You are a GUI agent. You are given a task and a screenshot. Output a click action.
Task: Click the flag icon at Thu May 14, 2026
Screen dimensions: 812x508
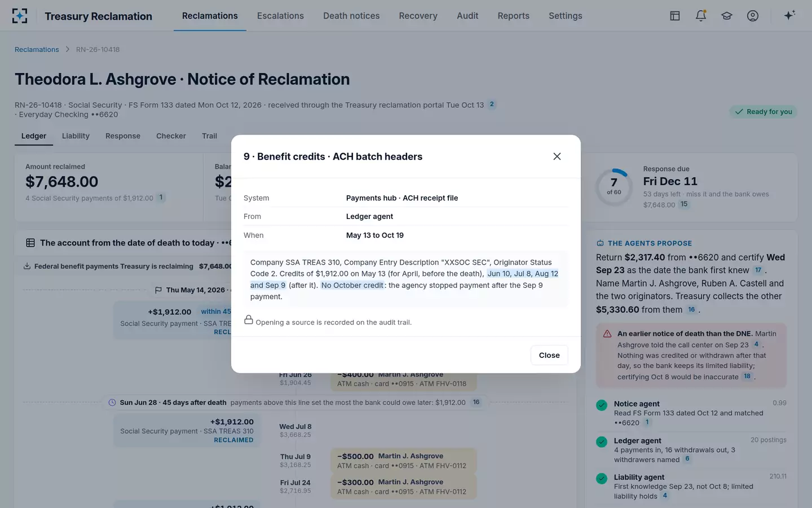click(x=158, y=290)
